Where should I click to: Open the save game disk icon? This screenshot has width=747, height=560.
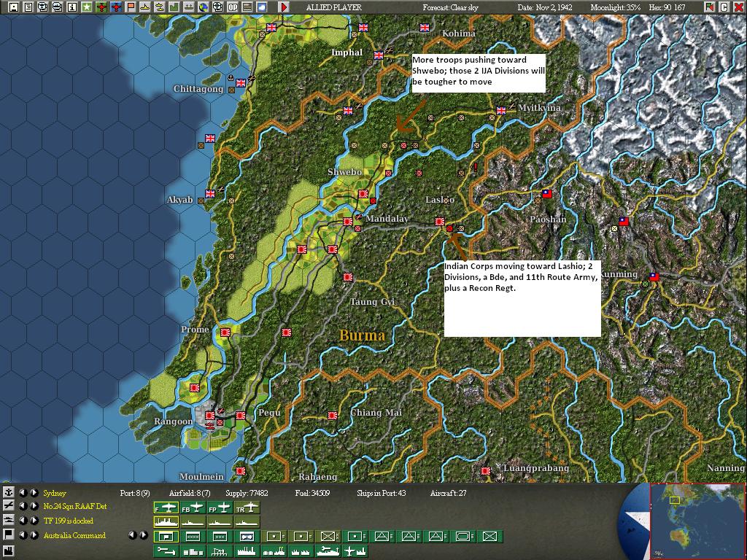pos(13,7)
